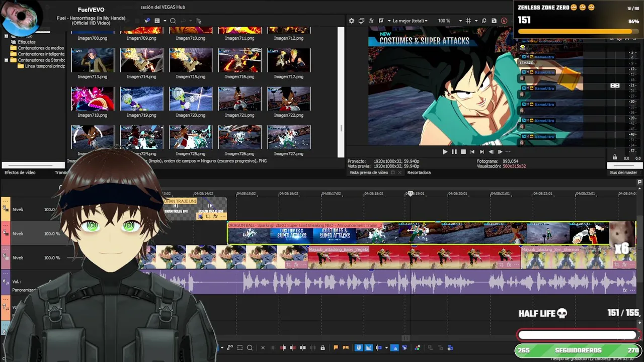Play the preview
The height and width of the screenshot is (362, 644).
(445, 151)
